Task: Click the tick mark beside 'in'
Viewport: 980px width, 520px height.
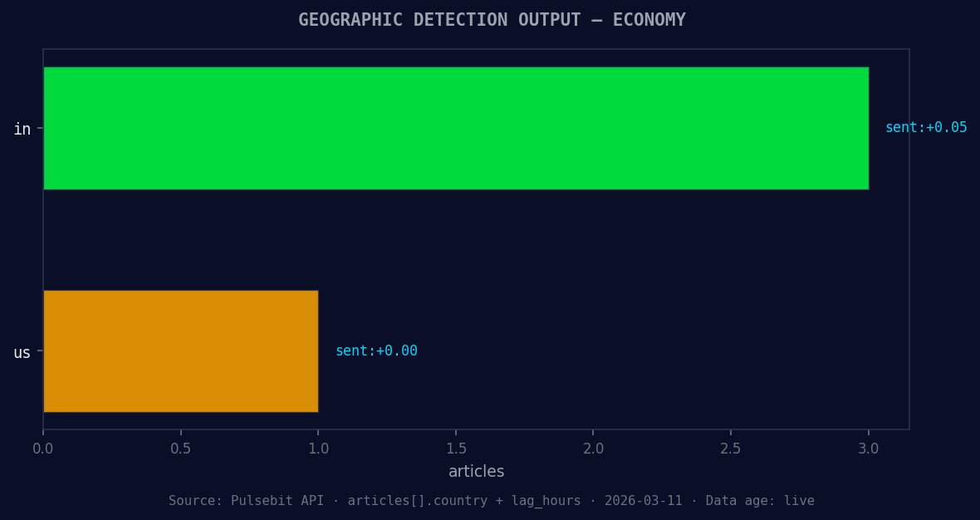Action: 39,129
